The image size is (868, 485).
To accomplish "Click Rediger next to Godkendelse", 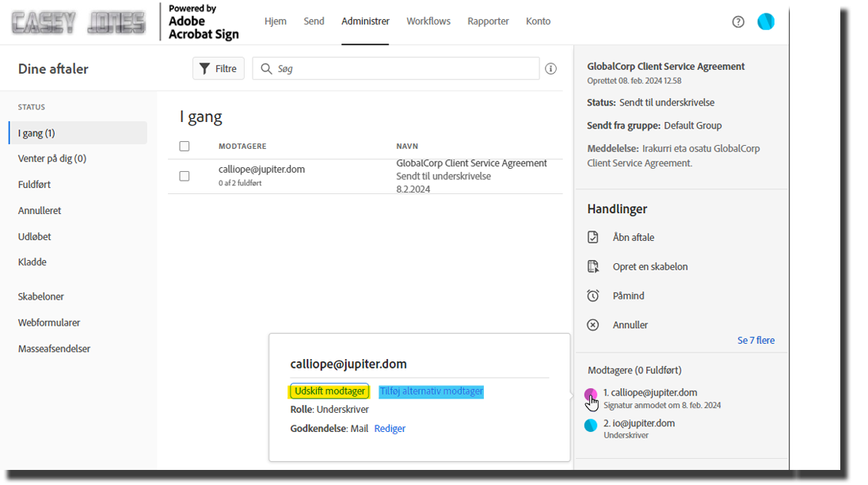I will [390, 429].
